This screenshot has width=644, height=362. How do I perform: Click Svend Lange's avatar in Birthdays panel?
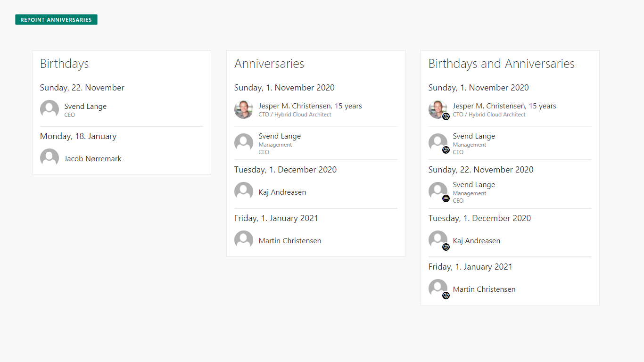tap(50, 109)
